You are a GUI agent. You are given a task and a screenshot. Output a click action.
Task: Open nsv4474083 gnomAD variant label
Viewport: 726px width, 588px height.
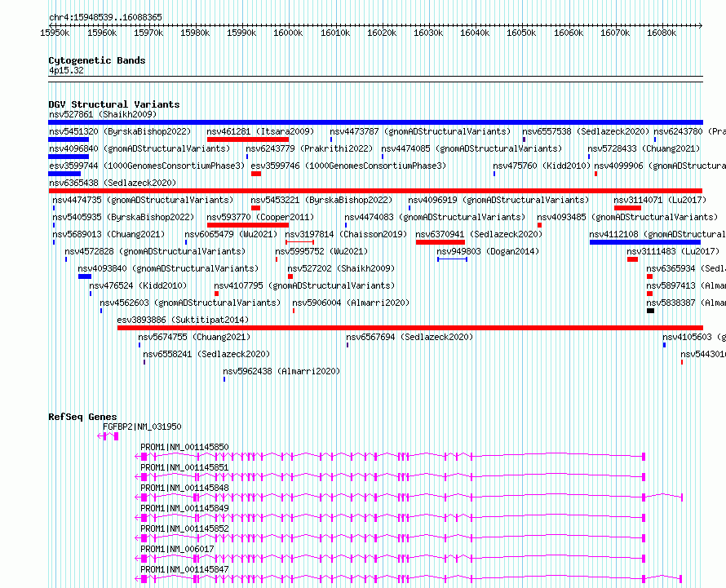(435, 217)
